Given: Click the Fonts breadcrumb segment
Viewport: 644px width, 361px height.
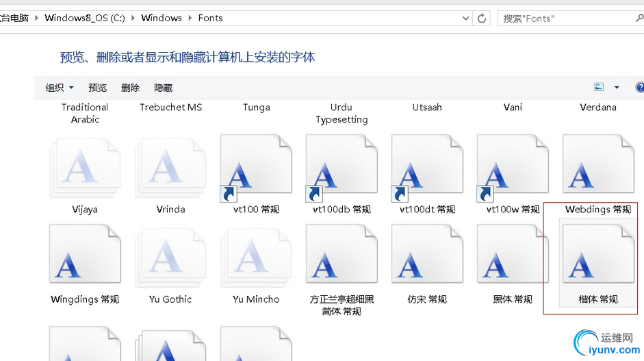Looking at the screenshot, I should click(210, 18).
